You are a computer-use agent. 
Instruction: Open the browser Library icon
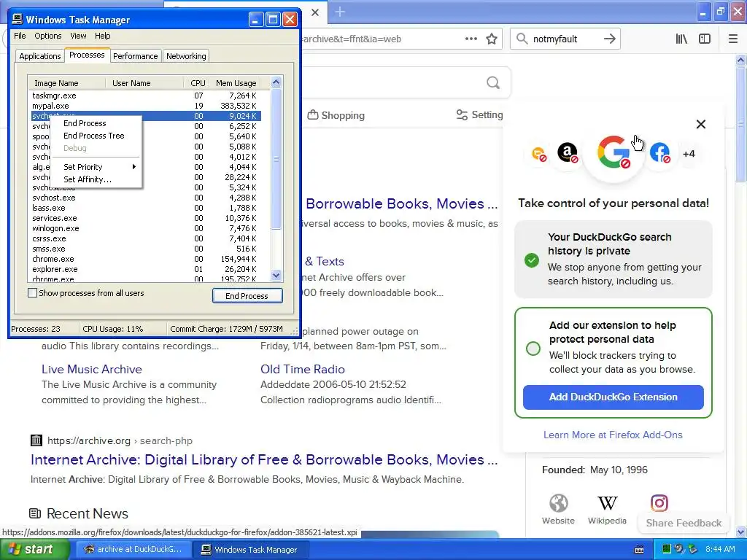681,39
